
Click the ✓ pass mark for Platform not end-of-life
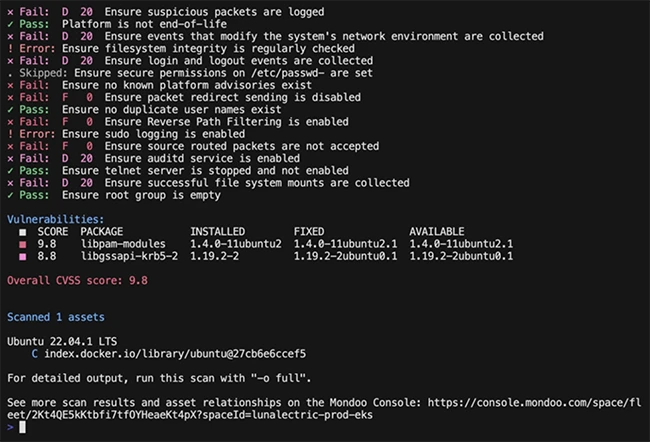click(x=10, y=24)
